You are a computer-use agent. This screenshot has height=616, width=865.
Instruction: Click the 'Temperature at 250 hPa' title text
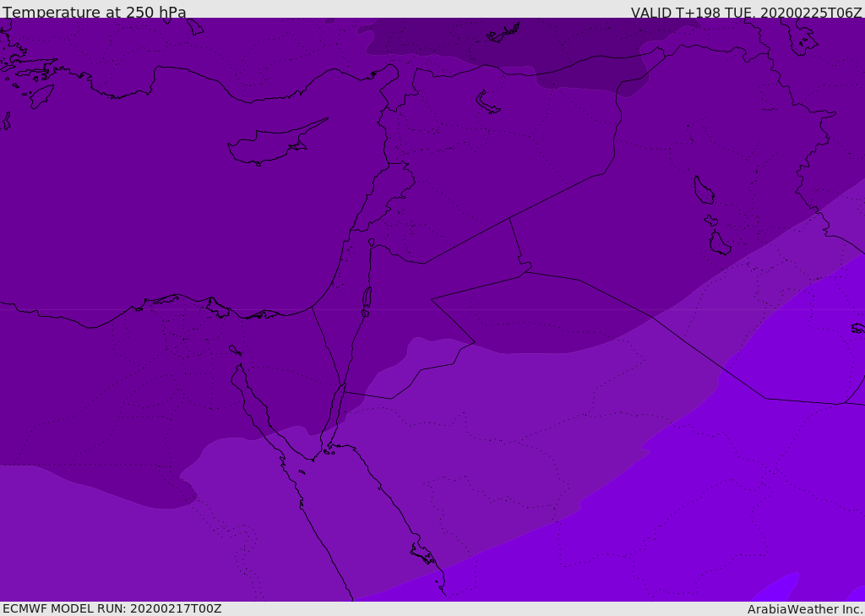tap(95, 12)
